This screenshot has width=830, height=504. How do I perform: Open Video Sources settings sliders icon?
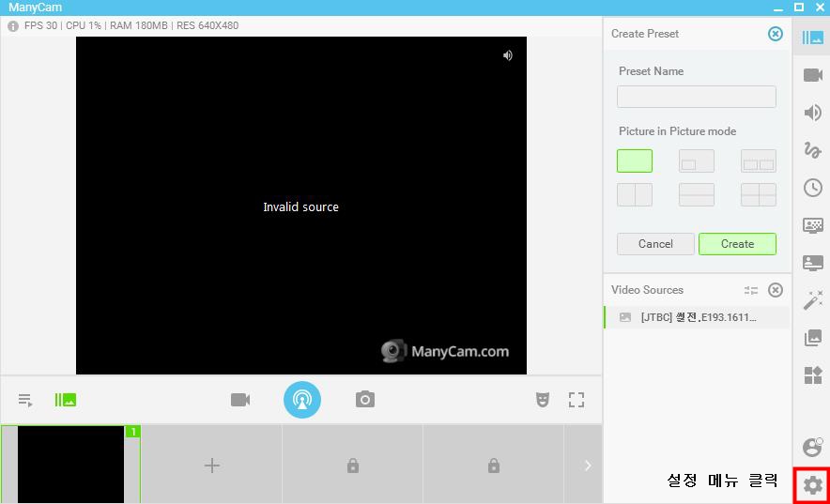point(750,290)
